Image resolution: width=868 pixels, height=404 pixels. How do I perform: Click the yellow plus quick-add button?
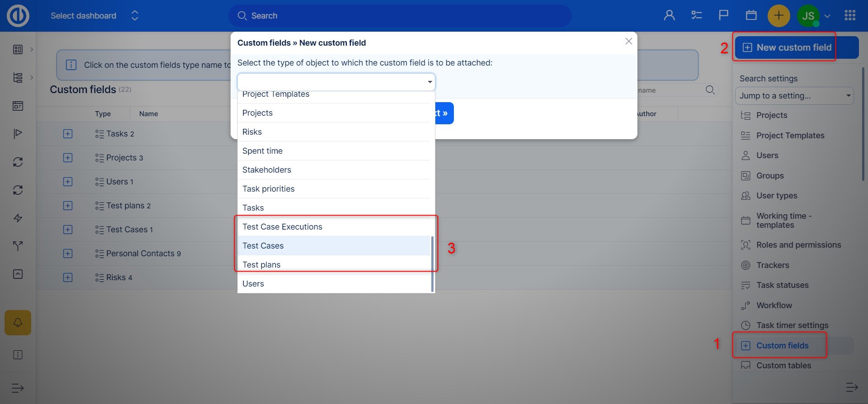(x=778, y=16)
